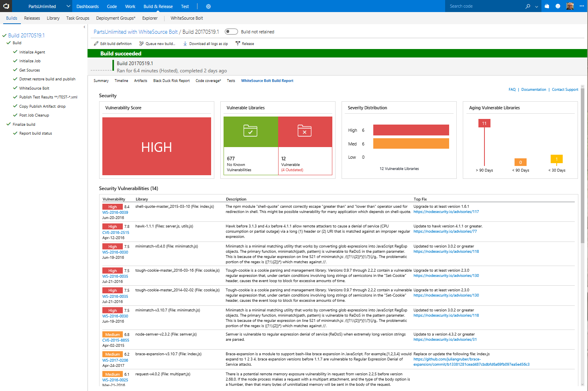Screen dimensions: 588x391
Task: Click the feedback smiley icon
Action: click(558, 6)
